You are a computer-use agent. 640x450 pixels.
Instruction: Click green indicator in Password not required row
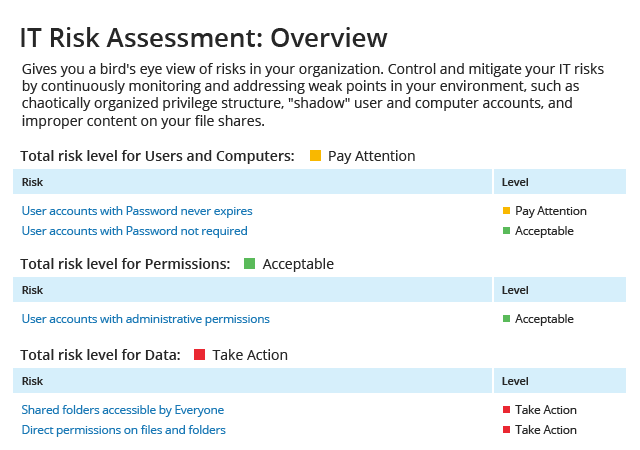coord(506,231)
